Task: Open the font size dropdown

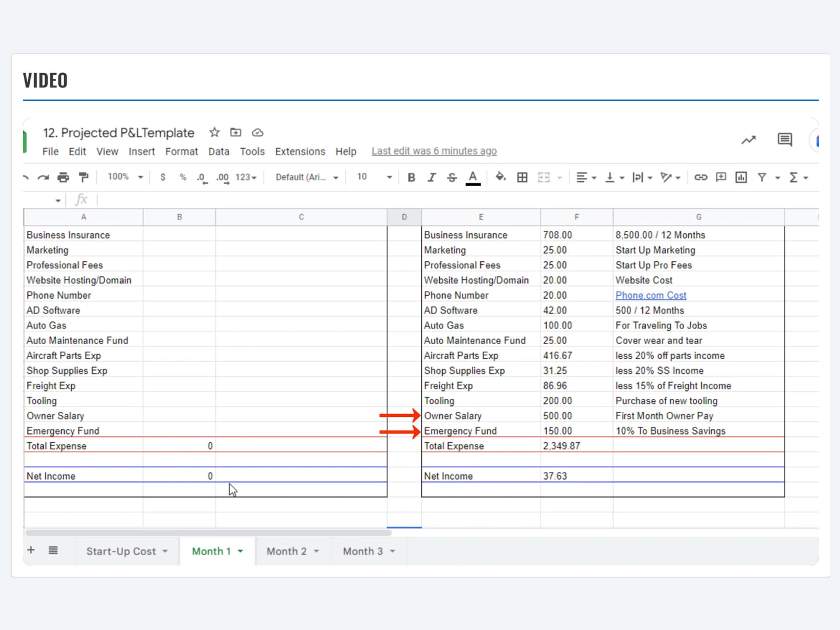Action: [374, 177]
